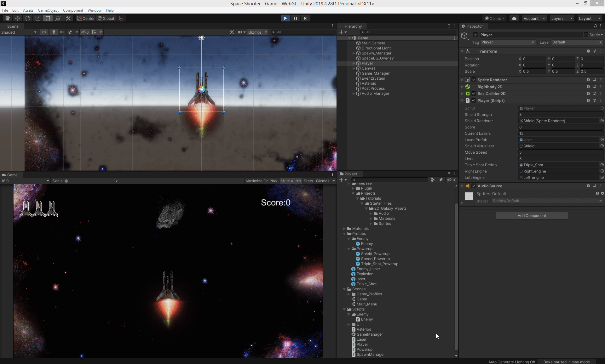Click the Add Component button
Image resolution: width=605 pixels, height=364 pixels.
click(532, 216)
